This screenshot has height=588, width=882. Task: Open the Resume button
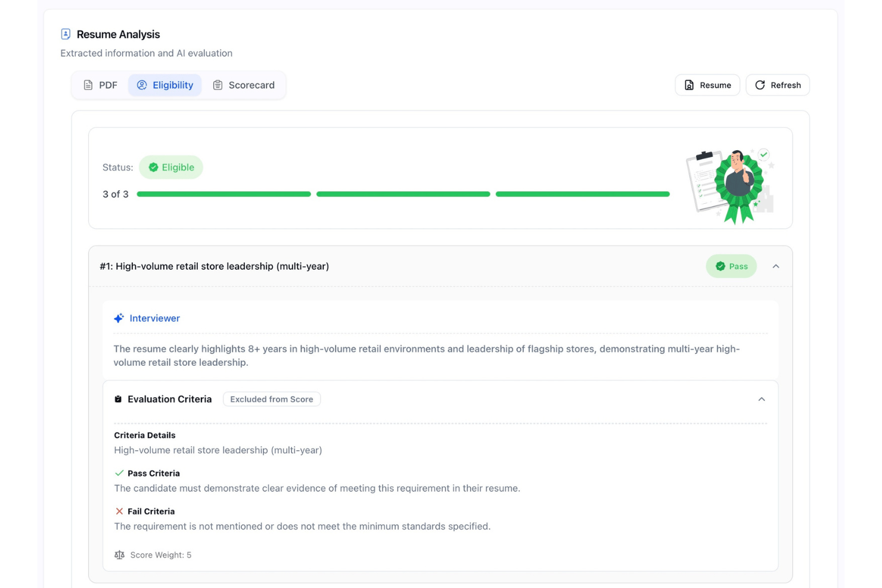(x=707, y=85)
